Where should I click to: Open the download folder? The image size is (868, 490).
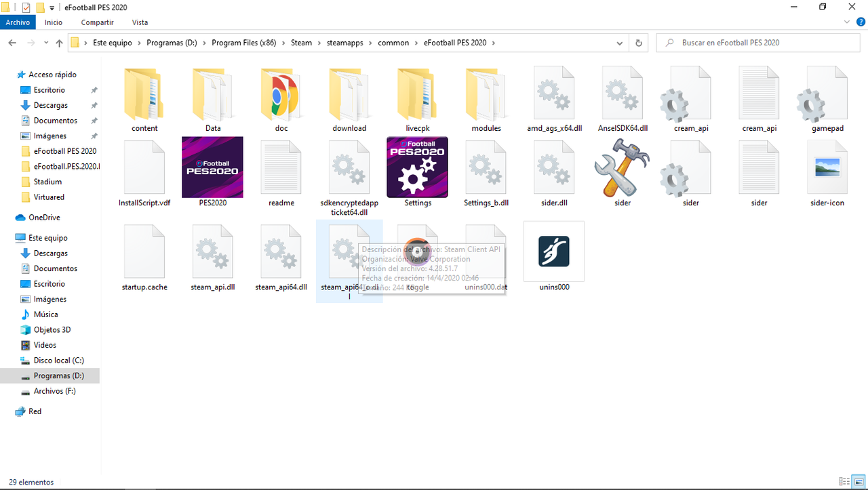tap(349, 100)
